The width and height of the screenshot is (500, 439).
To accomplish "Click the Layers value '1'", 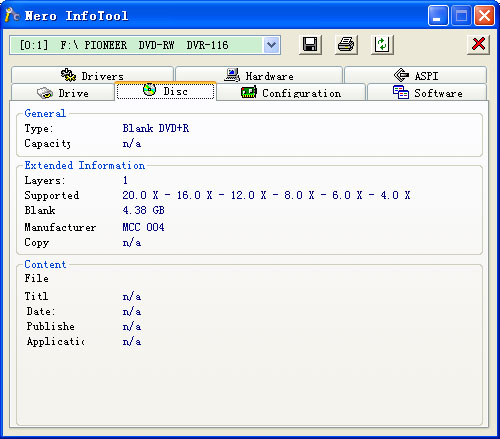I will pos(125,180).
